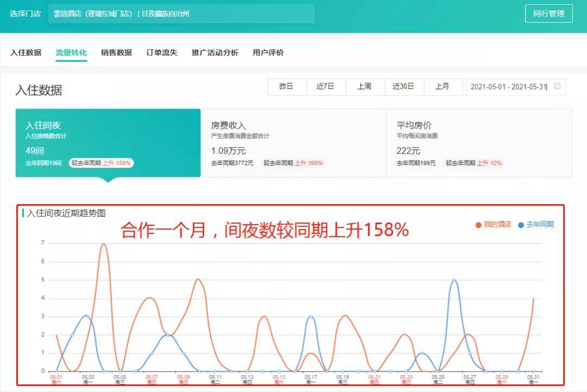
Task: Go to the 订单流失 tab
Action: pos(162,53)
